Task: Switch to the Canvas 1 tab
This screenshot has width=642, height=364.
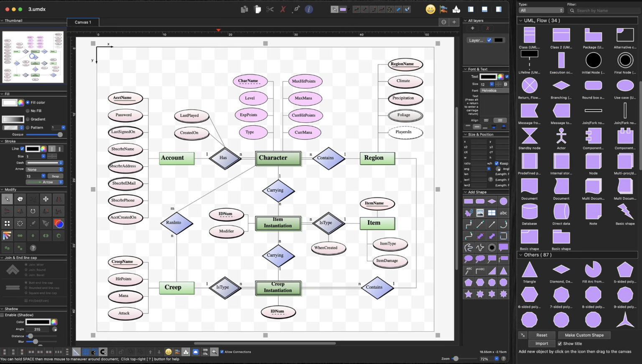Action: pos(82,22)
